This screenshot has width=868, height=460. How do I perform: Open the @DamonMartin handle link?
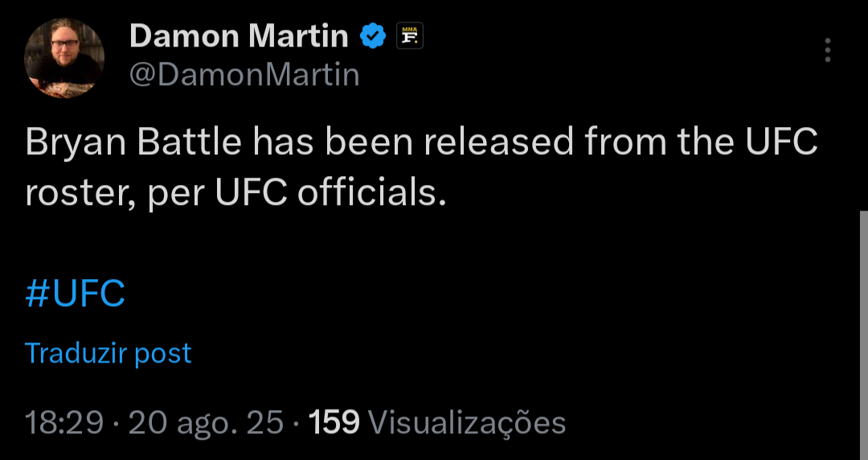point(244,75)
